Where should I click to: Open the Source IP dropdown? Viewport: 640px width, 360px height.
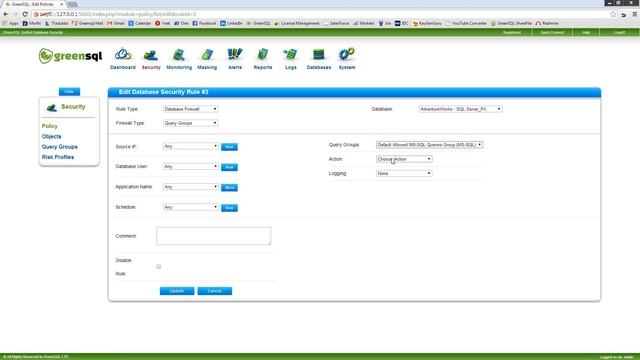click(x=190, y=146)
